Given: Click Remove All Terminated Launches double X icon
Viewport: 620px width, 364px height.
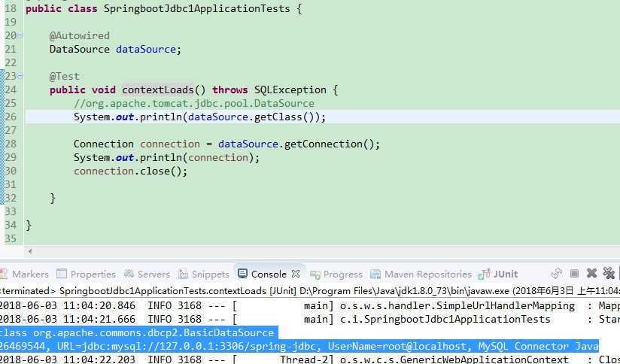Looking at the screenshot, I should point(609,273).
